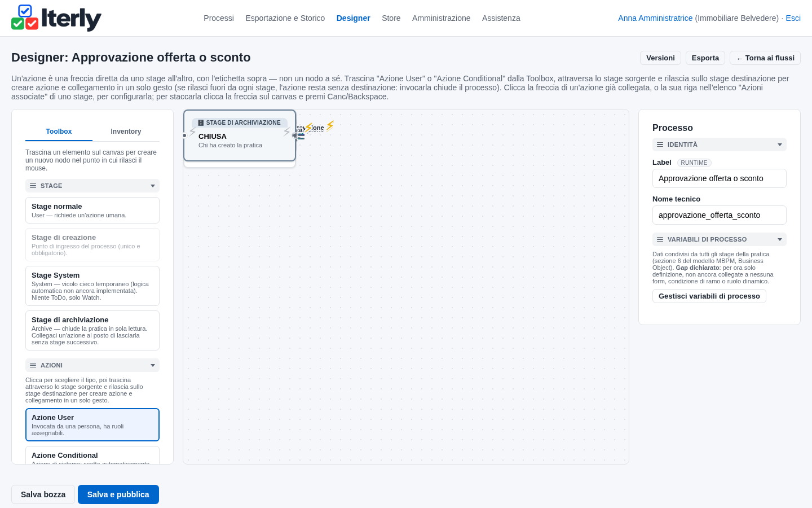Open the Processi menu

(219, 18)
